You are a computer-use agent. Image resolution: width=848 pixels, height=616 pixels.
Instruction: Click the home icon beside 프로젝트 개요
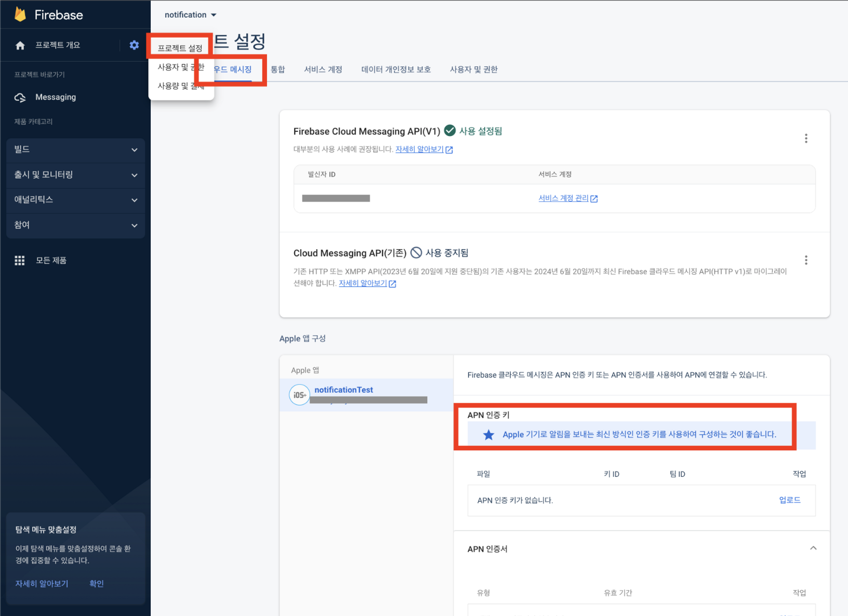pos(20,46)
